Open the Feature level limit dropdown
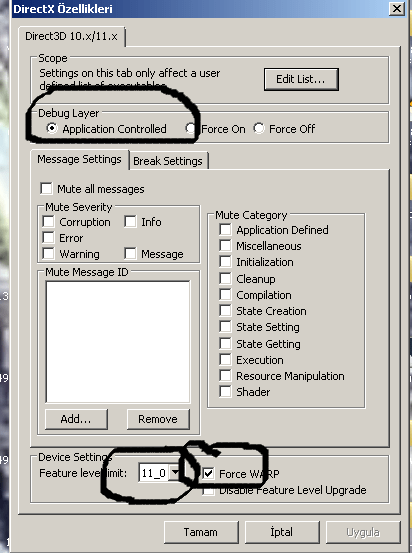Viewport: 412px width, 553px height. coord(175,473)
